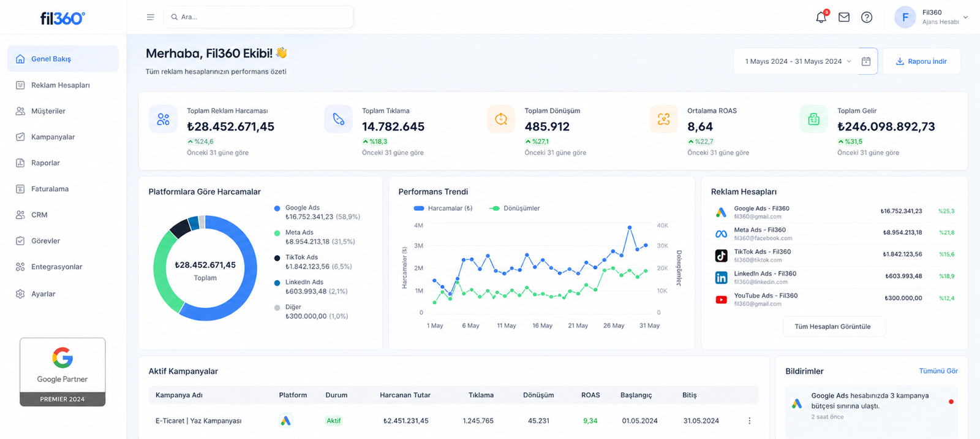This screenshot has height=439, width=980.
Task: Expand the Fil360 account profile menu
Action: click(932, 17)
